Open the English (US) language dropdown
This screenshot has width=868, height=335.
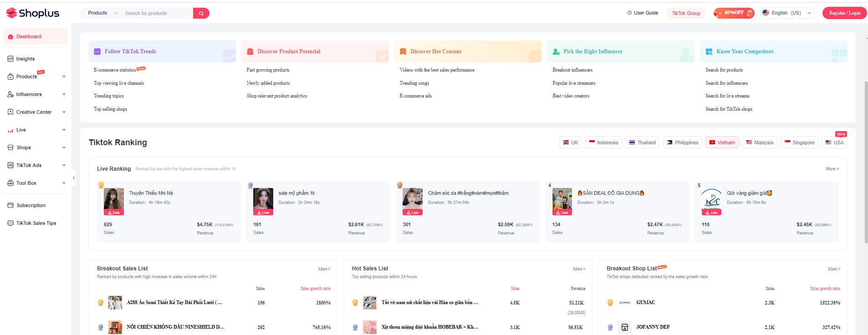(x=786, y=13)
